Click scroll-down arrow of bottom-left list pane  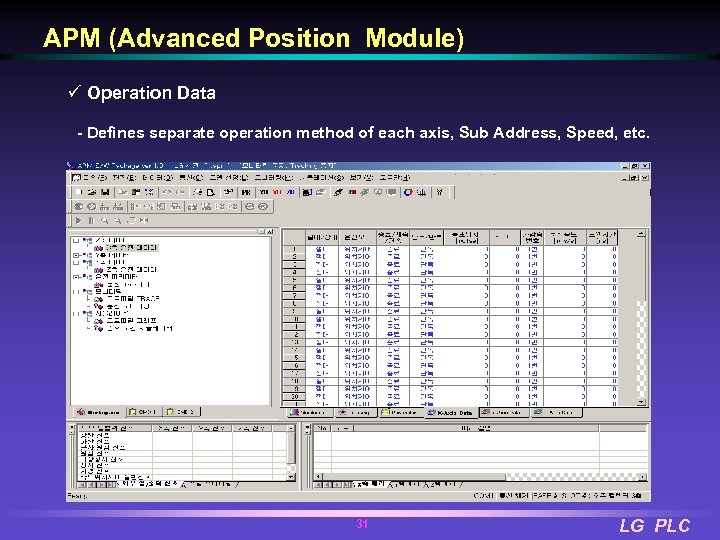[x=291, y=477]
